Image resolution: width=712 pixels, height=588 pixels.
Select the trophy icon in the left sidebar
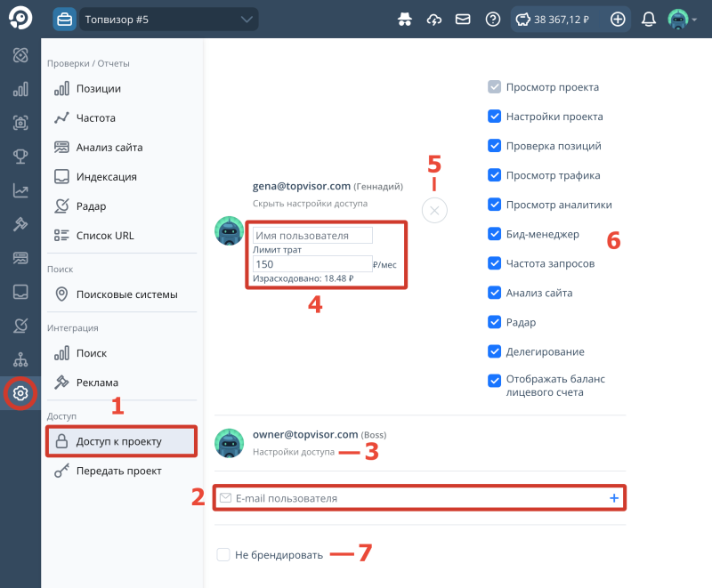pos(20,157)
